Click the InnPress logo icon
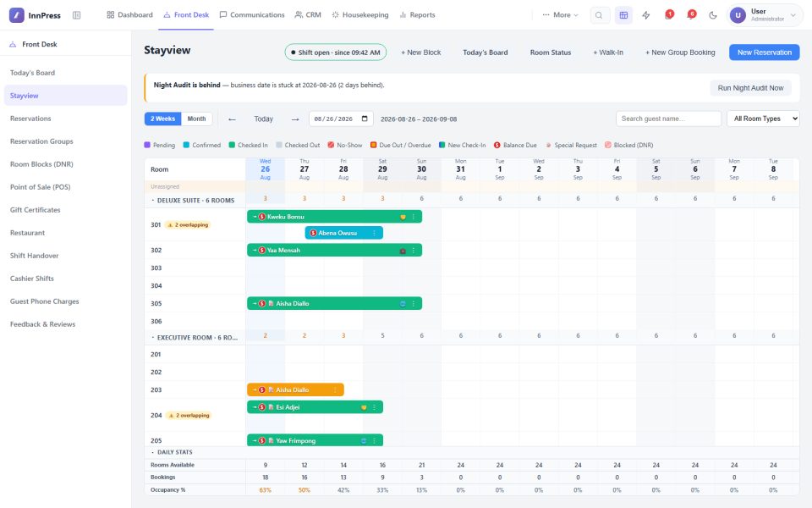The height and width of the screenshot is (508, 812). (x=17, y=15)
